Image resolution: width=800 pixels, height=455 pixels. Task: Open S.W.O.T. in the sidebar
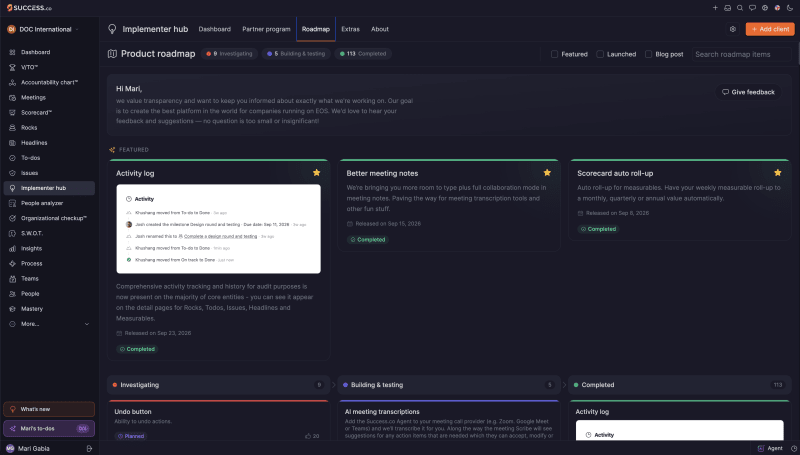tap(49, 233)
